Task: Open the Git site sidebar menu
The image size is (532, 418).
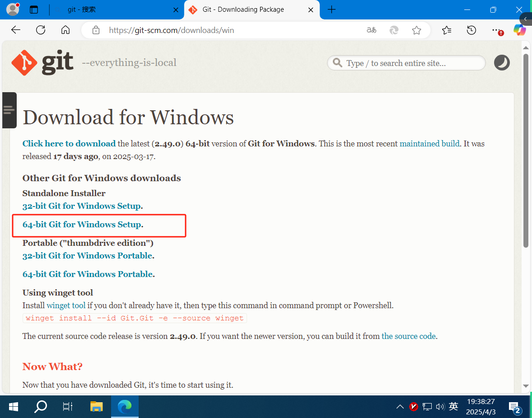Action: 9,110
